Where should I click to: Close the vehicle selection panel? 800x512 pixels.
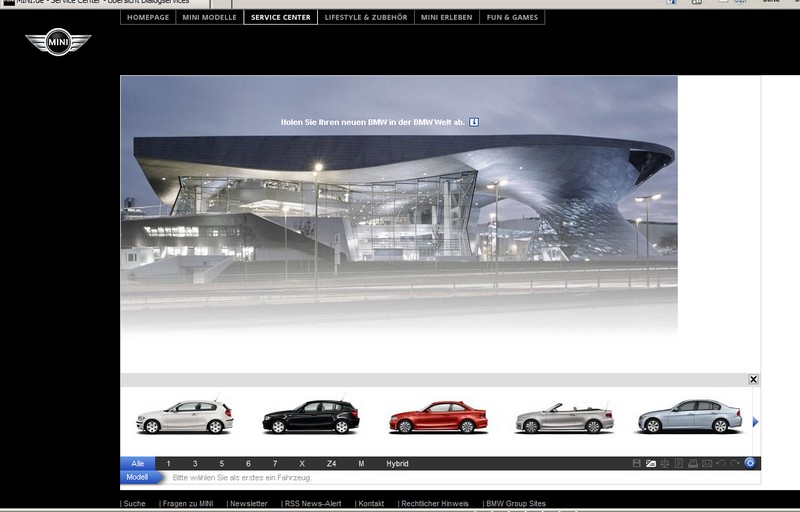753,380
